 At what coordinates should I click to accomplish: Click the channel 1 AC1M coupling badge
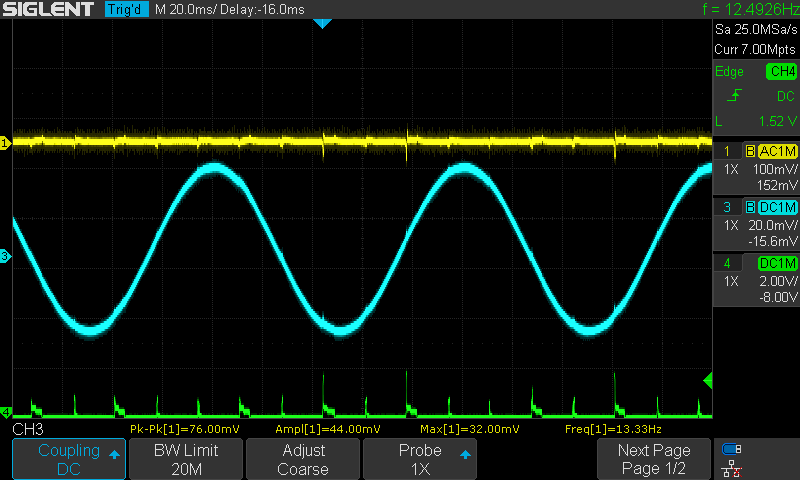click(778, 151)
